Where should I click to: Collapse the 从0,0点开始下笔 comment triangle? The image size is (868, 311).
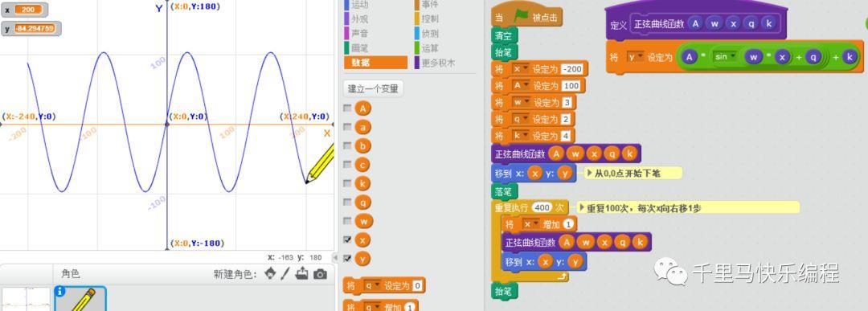pyautogui.click(x=589, y=174)
